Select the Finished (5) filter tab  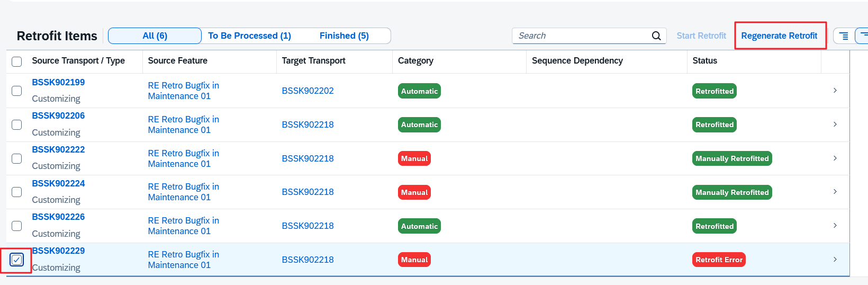[x=344, y=35]
